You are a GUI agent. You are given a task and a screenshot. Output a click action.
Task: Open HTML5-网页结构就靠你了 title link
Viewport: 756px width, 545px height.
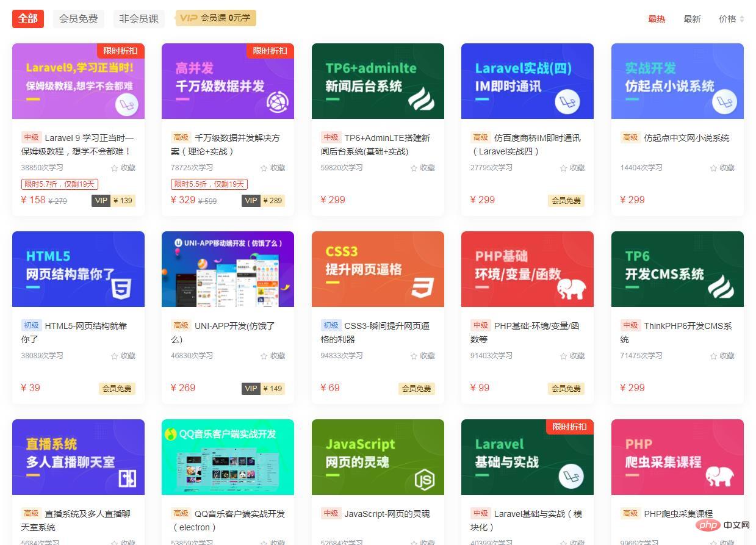73,333
